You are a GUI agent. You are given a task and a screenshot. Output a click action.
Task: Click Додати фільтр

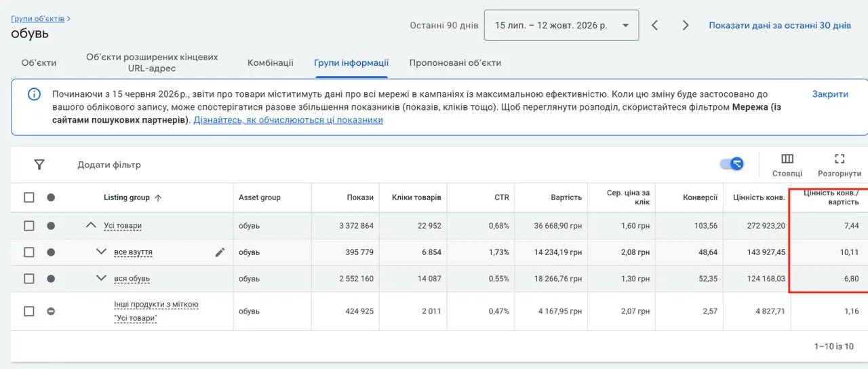point(109,164)
